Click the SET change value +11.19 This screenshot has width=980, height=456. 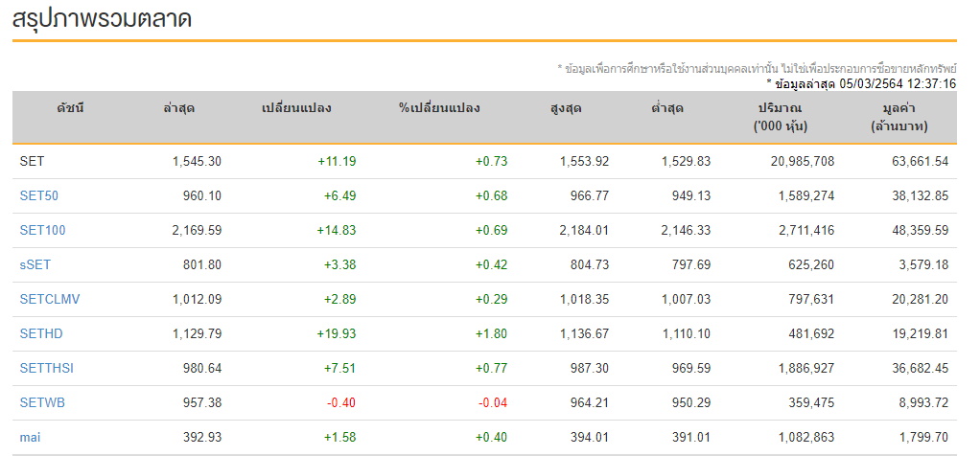pos(337,161)
